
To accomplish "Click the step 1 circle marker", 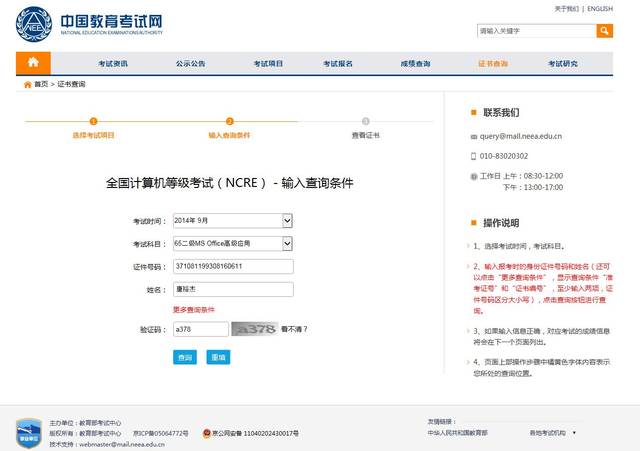I will coord(93,121).
